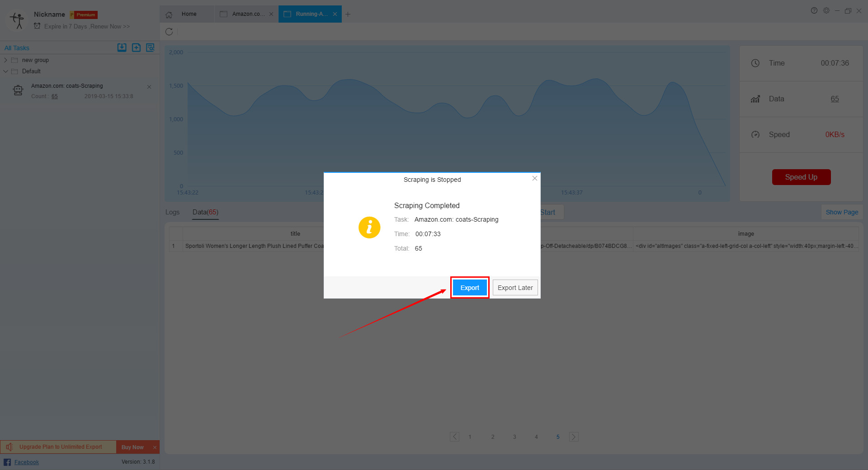This screenshot has height=470, width=868.
Task: Click the yellow info icon in the dialog
Action: point(369,227)
